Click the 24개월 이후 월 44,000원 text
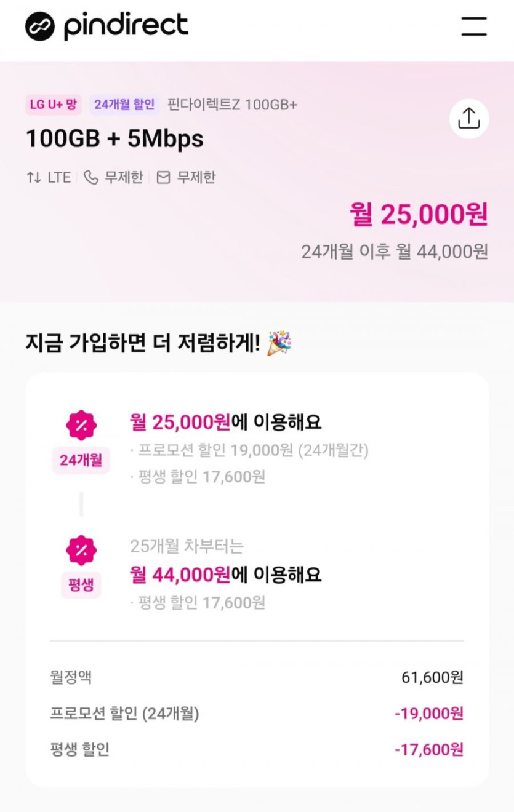 [x=395, y=251]
